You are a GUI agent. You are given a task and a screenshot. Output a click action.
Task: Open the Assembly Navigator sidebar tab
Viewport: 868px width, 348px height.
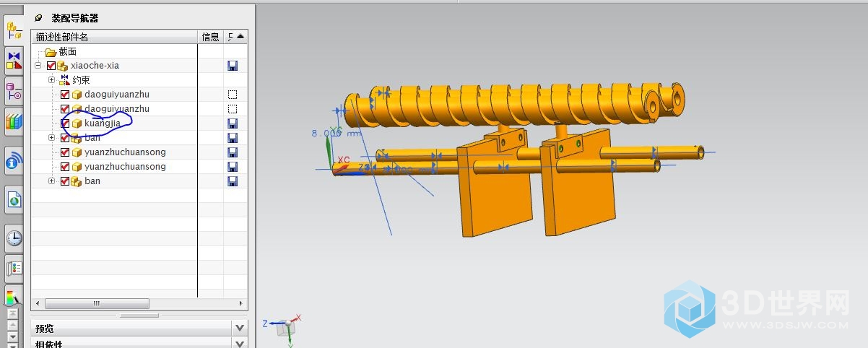tap(14, 30)
